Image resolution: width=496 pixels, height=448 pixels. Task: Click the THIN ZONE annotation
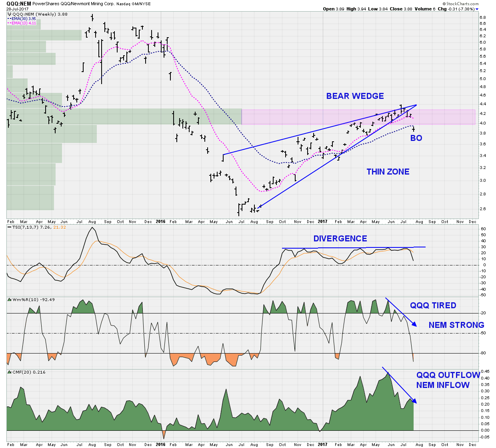tap(388, 172)
